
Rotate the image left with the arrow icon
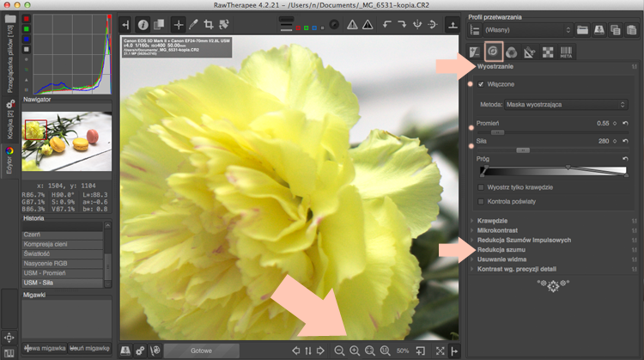coord(386,25)
